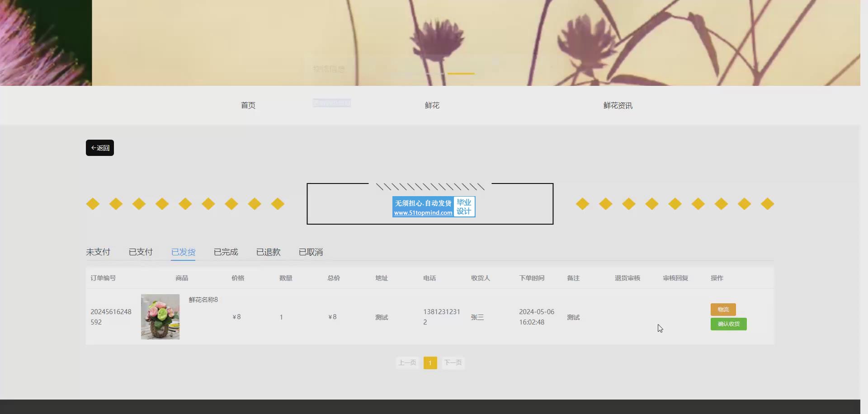
Task: Open the 首页 navigation item
Action: [248, 105]
